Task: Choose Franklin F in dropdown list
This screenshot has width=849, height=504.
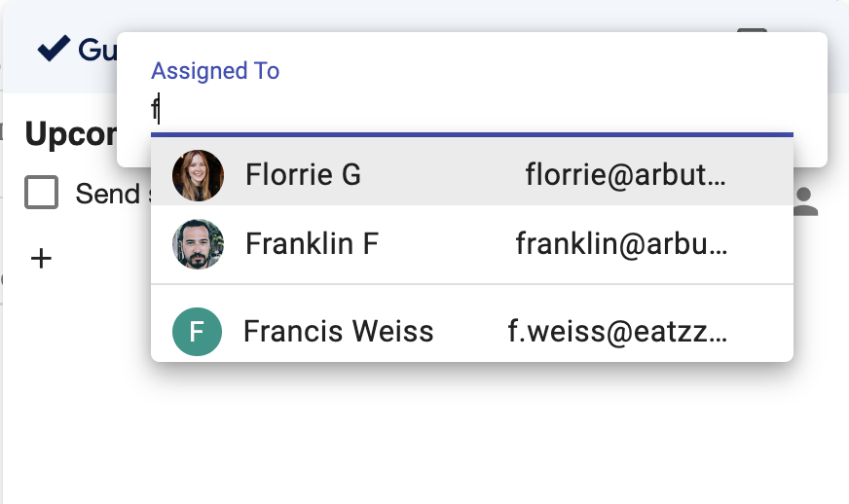Action: click(312, 243)
